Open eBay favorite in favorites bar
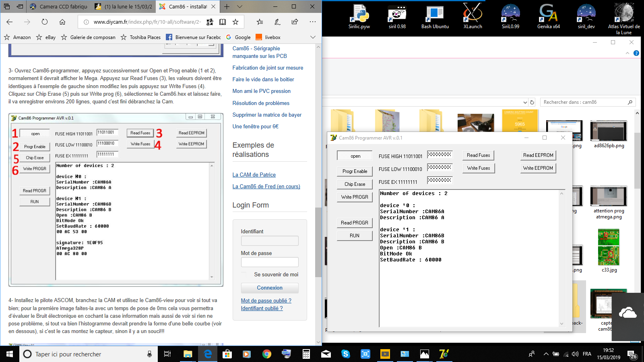Screen dimensions: 644x362 click(46, 37)
